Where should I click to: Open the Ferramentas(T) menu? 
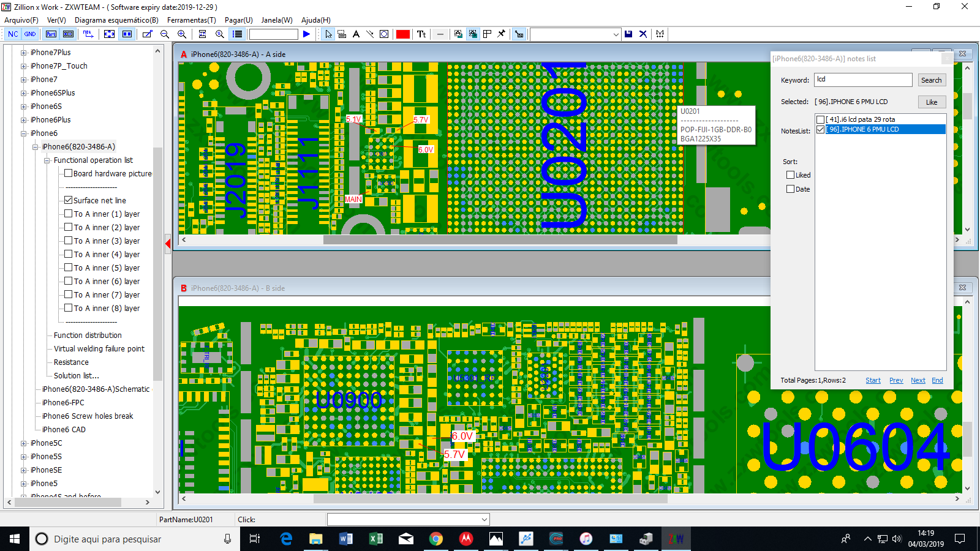click(192, 20)
